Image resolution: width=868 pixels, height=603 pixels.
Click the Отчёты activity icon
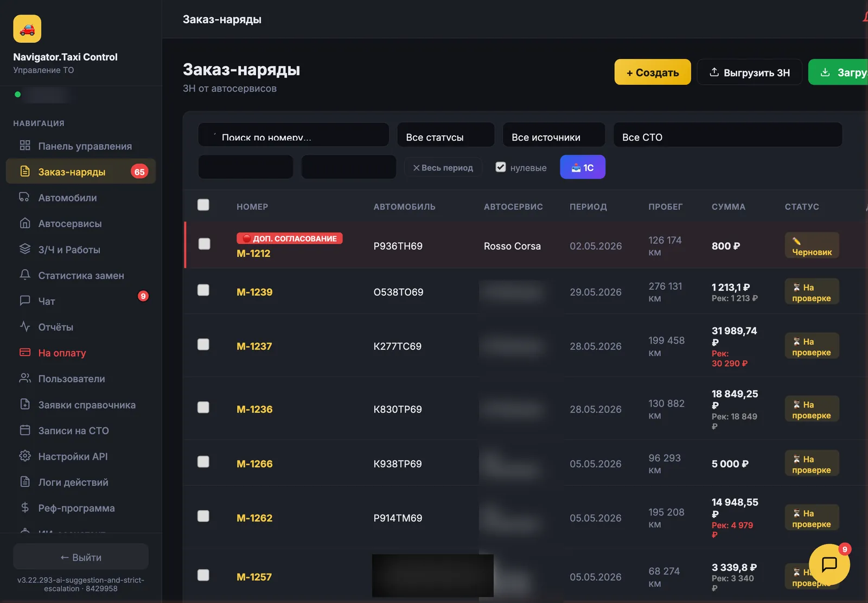point(25,327)
